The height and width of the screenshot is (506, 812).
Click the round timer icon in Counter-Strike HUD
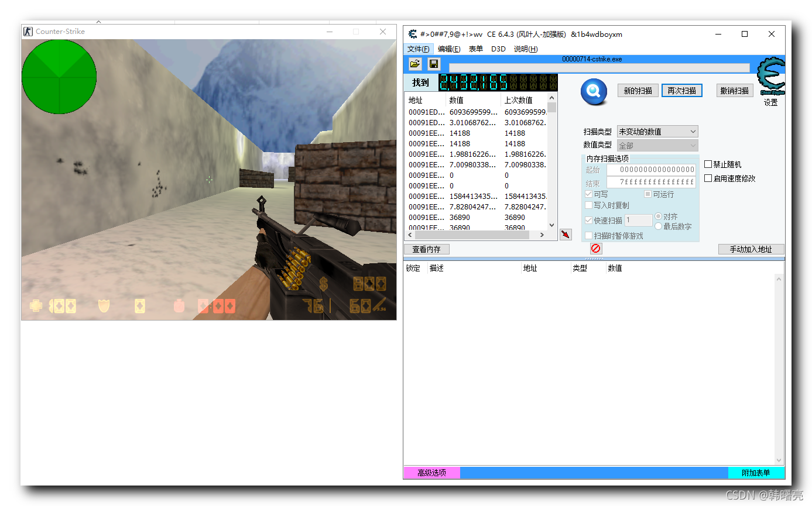point(179,305)
